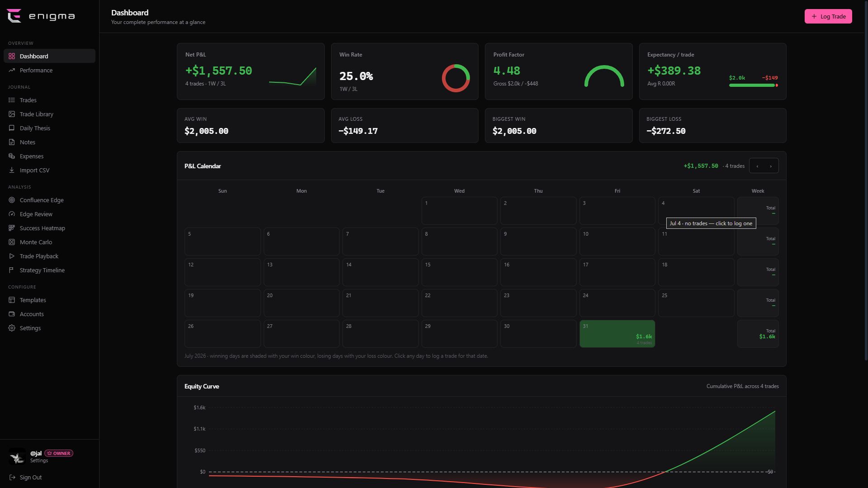Open Settings link under @jal username
Image resolution: width=868 pixels, height=488 pixels.
(39, 460)
